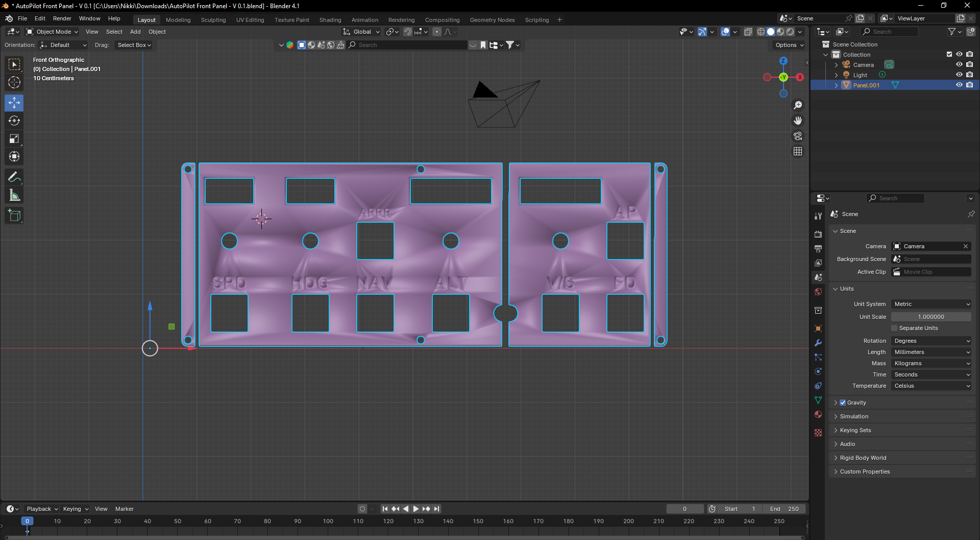
Task: Toggle X-ray display
Action: [x=748, y=32]
